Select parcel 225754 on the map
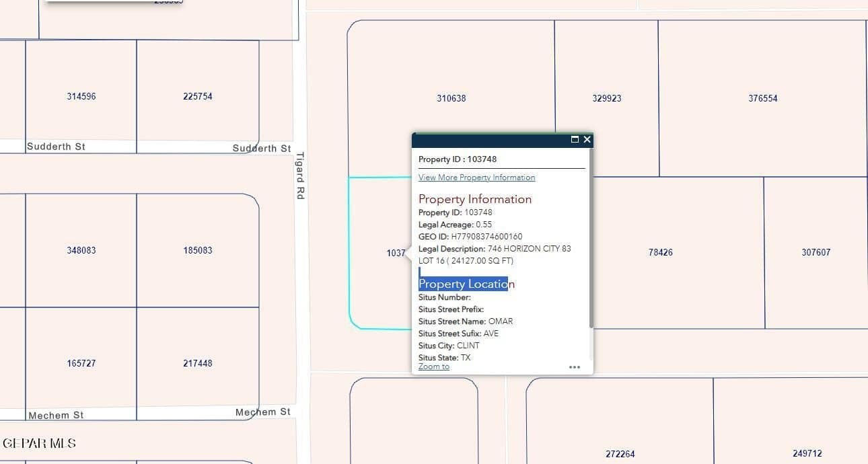This screenshot has height=464, width=868. [x=197, y=96]
